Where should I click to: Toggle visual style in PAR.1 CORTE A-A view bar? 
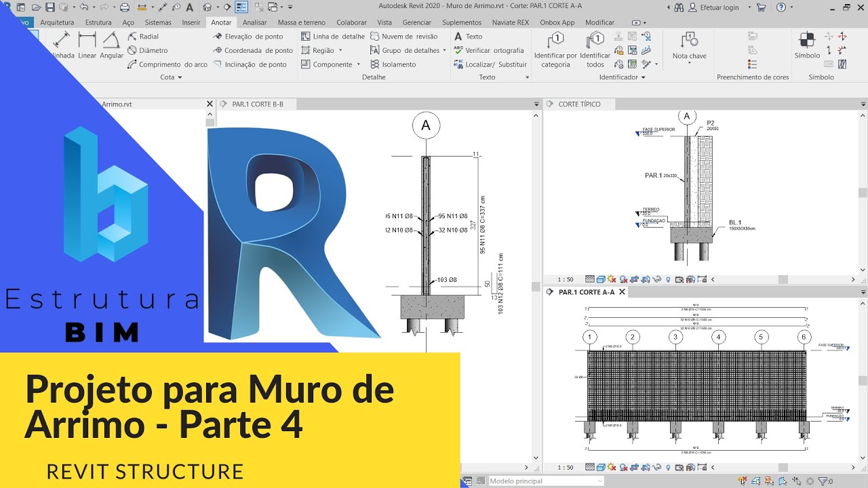pyautogui.click(x=601, y=468)
